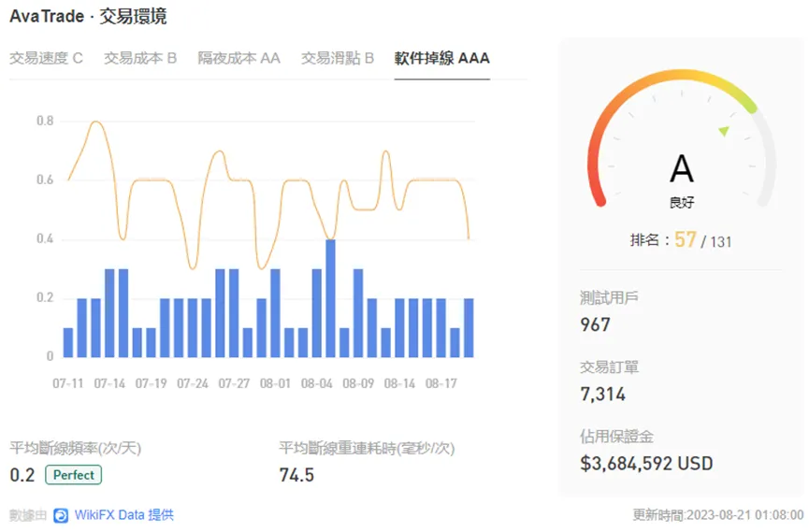The height and width of the screenshot is (532, 809).
Task: Click the 07-11 date axis label
Action: click(68, 384)
